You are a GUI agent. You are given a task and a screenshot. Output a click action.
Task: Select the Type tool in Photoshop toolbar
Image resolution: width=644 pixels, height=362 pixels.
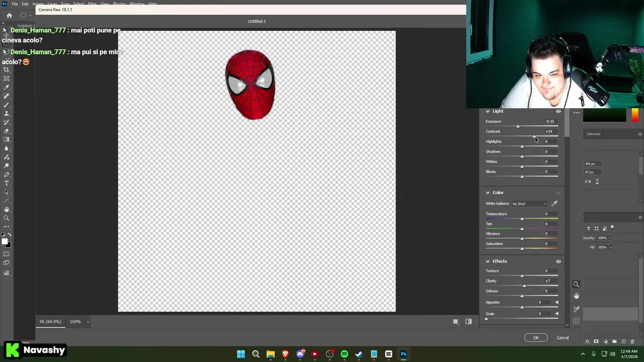point(7,183)
